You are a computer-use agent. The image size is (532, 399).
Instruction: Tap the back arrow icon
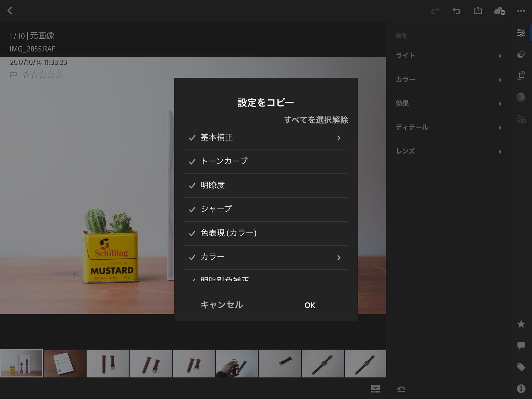[x=10, y=11]
